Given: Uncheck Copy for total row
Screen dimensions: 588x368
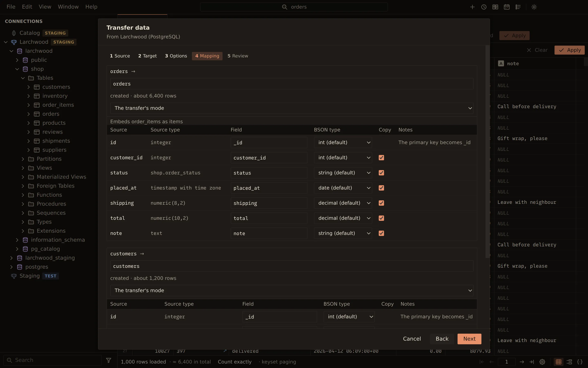Looking at the screenshot, I should click(x=381, y=218).
